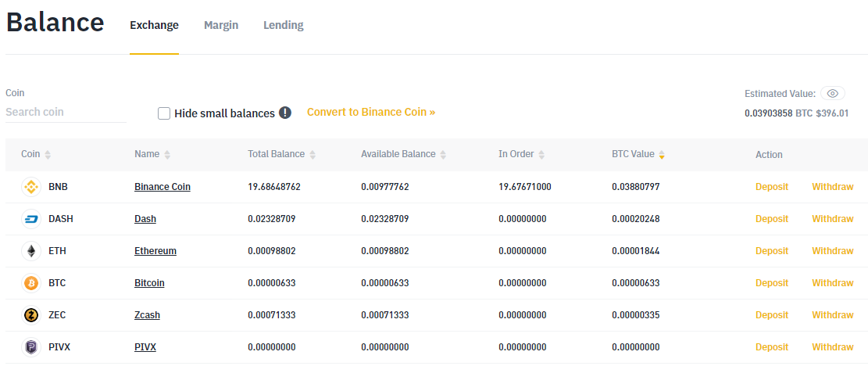The image size is (868, 366).
Task: Toggle the estimated value eye icon
Action: [832, 94]
